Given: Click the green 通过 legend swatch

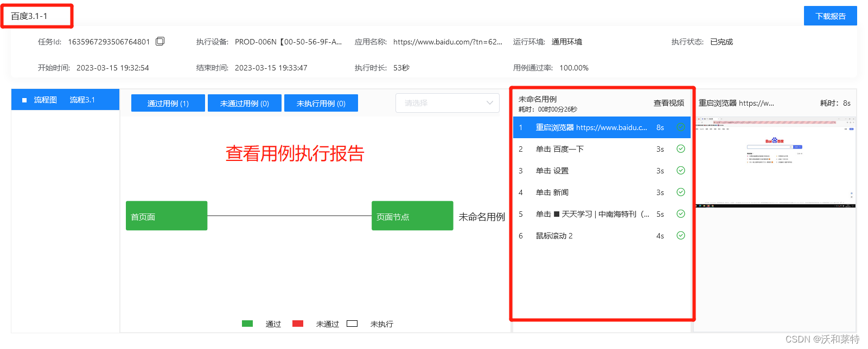Looking at the screenshot, I should pyautogui.click(x=247, y=324).
